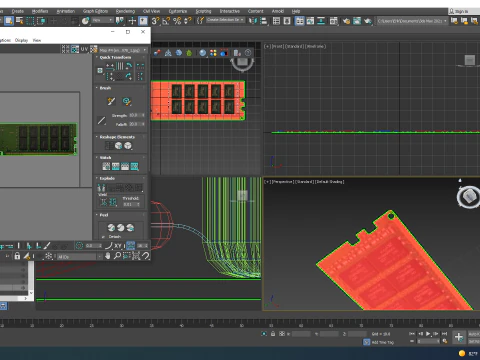Click the Front viewport label

tap(279, 46)
